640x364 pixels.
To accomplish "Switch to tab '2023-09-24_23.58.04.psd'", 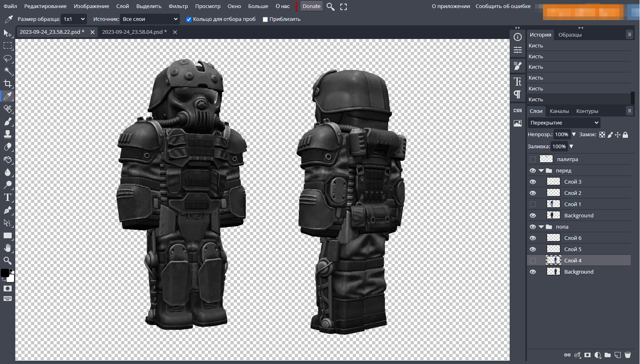I will 134,32.
